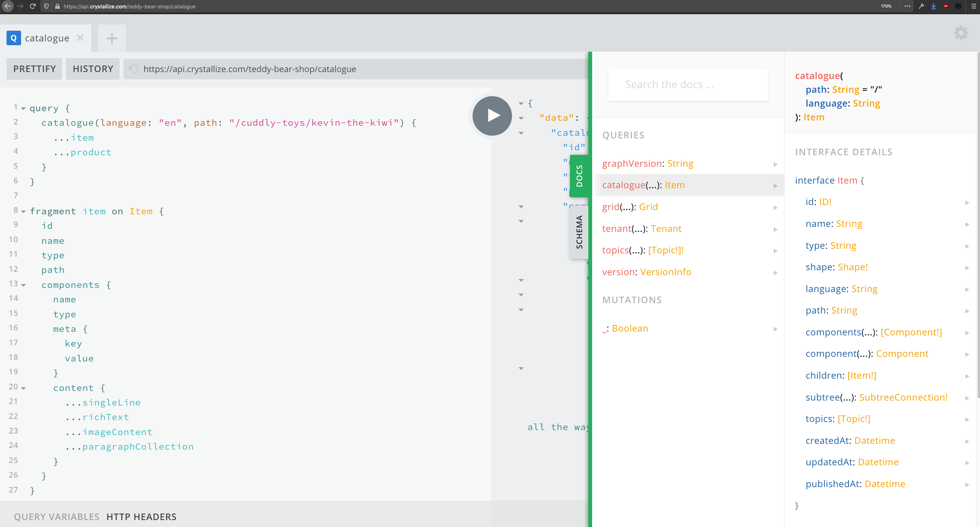Reset the 170% zoom badge
980x527 pixels.
click(x=886, y=6)
